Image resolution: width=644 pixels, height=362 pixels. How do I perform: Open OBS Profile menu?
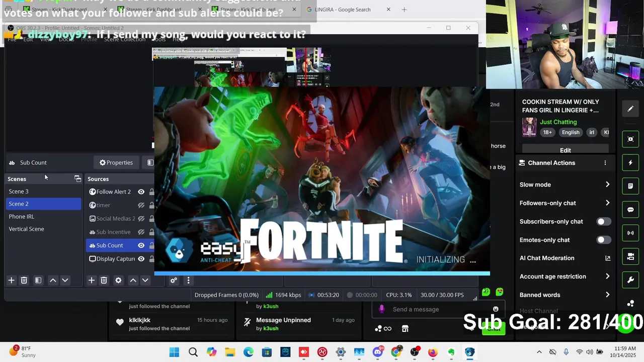tap(89, 39)
